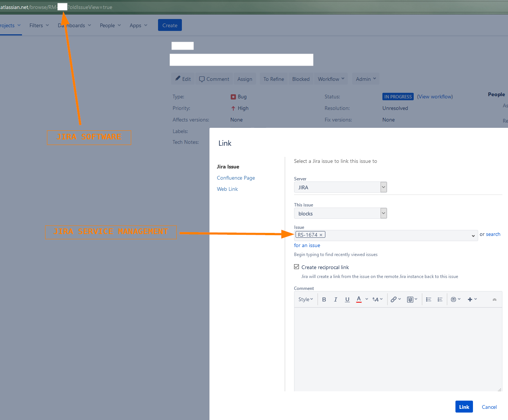
Task: Open the Dashboards menu
Action: 74,25
